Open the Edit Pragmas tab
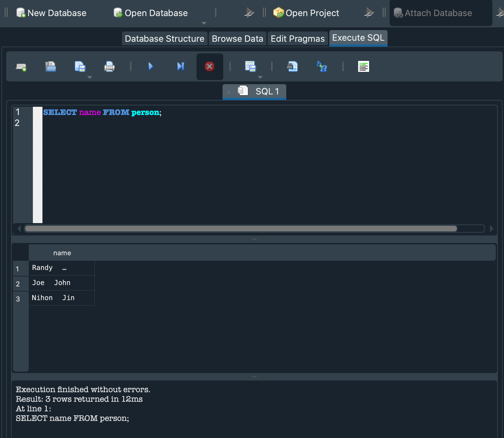 (x=298, y=39)
